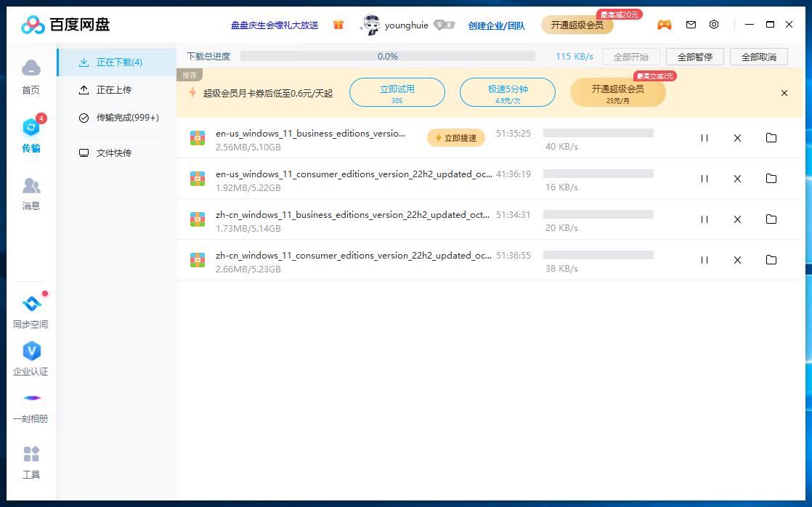Click 全部暂停 pause all button
The width and height of the screenshot is (812, 507).
coord(694,57)
